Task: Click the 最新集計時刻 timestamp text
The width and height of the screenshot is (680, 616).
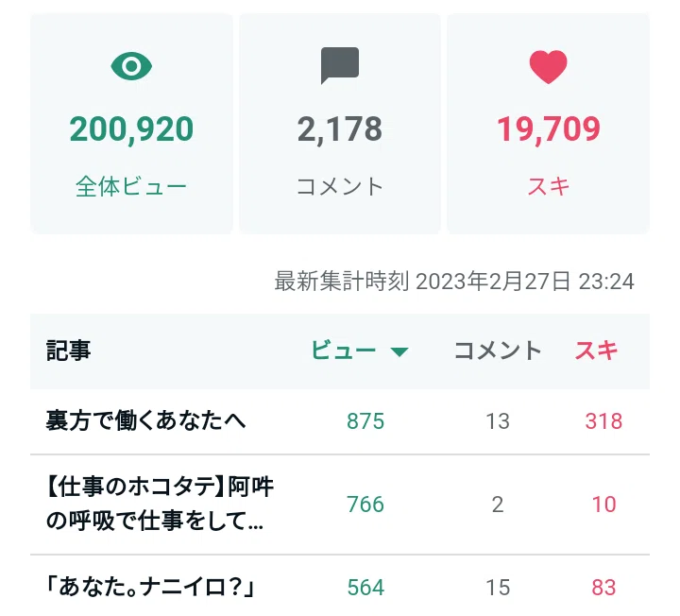Action: tap(454, 282)
